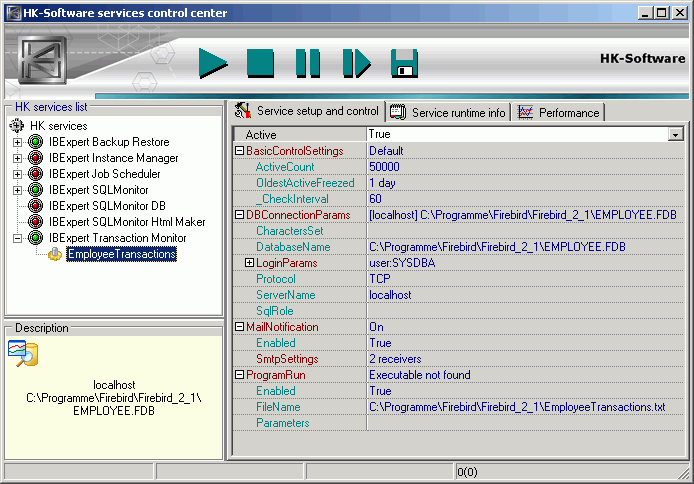Click the HK services root gear icon
This screenshot has height=484, width=694.
click(x=17, y=126)
